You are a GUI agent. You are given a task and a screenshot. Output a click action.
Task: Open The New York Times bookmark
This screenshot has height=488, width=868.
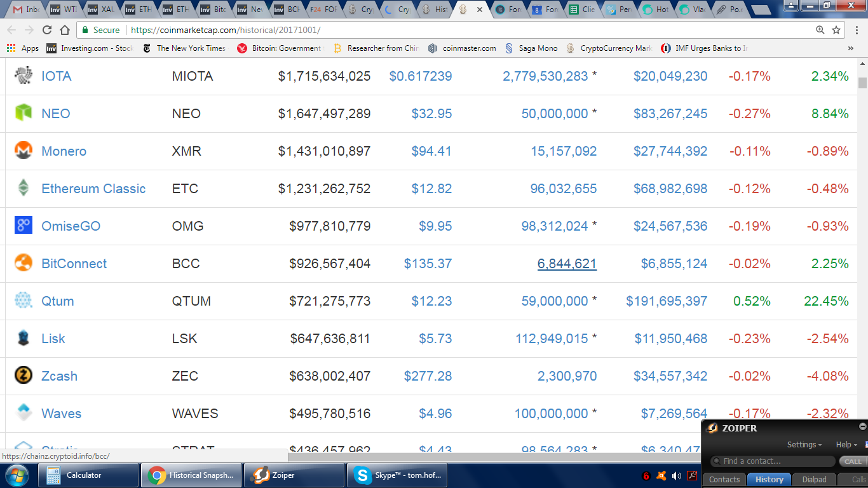pos(184,48)
